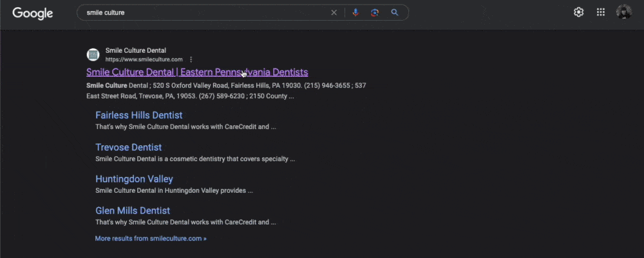
Task: Open 'Smile Culture Dental | Eastern Pennsylvania Dentists' result
Action: click(197, 72)
